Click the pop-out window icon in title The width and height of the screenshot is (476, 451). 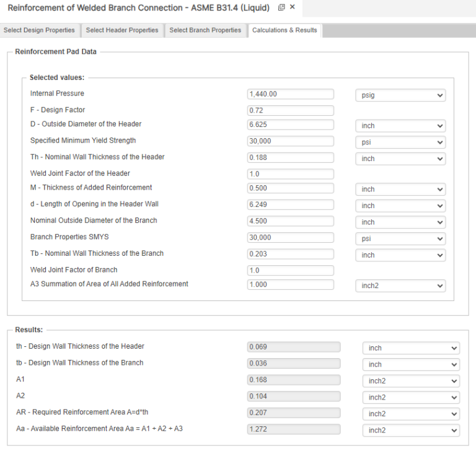[281, 7]
